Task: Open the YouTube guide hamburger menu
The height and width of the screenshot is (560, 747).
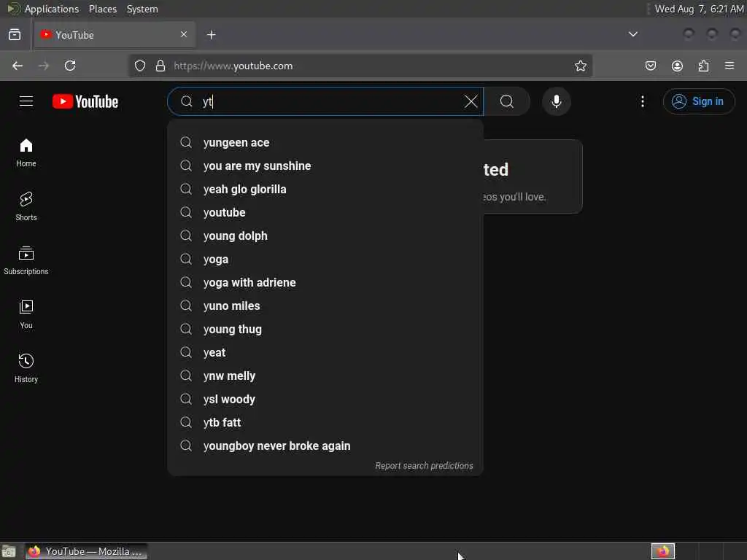Action: point(26,101)
